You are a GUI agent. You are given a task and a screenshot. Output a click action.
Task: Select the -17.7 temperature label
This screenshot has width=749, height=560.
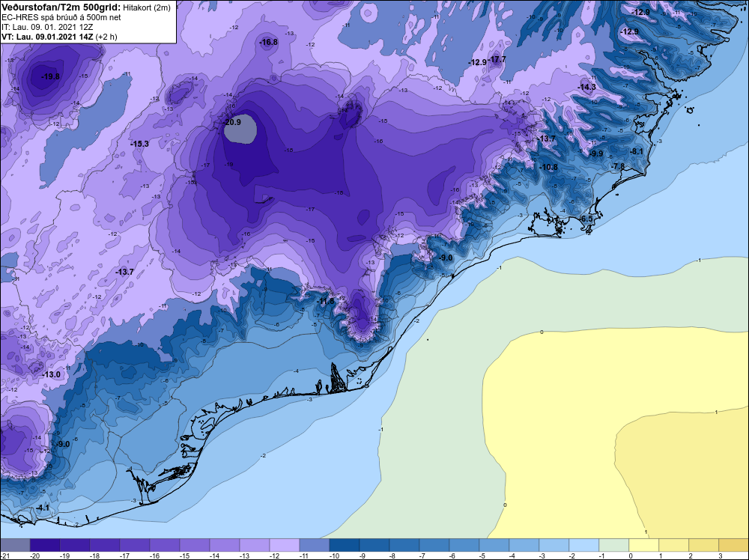pos(497,59)
